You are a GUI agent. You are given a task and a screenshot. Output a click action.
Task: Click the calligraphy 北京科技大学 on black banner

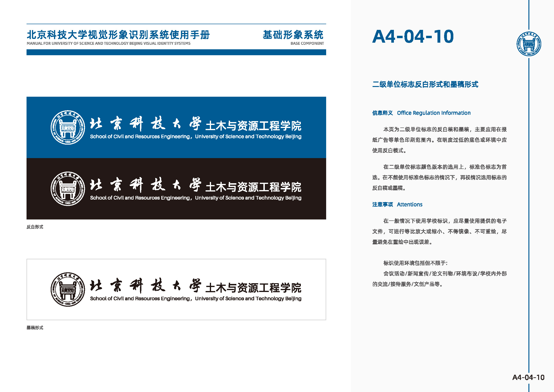(x=146, y=185)
